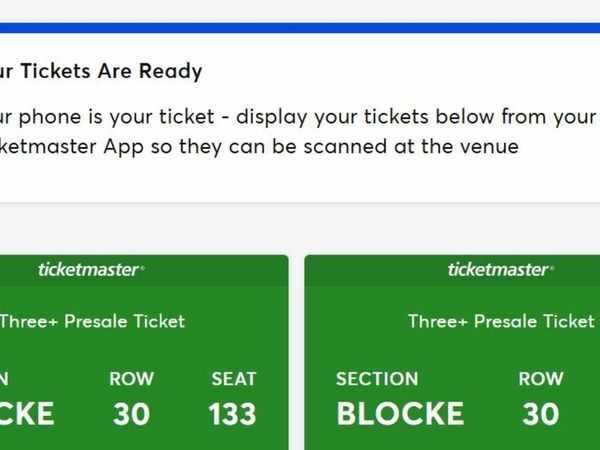Select left ticket's Three+ Presale Ticket label
The image size is (600, 450).
coord(92,321)
